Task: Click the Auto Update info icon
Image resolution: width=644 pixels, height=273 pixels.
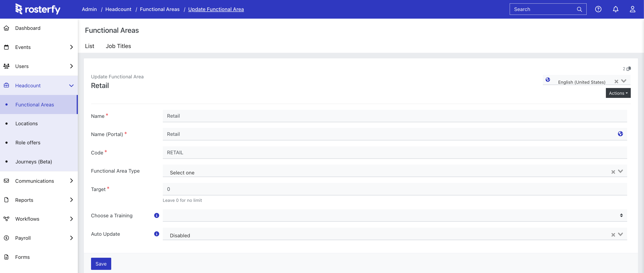Action: (157, 234)
